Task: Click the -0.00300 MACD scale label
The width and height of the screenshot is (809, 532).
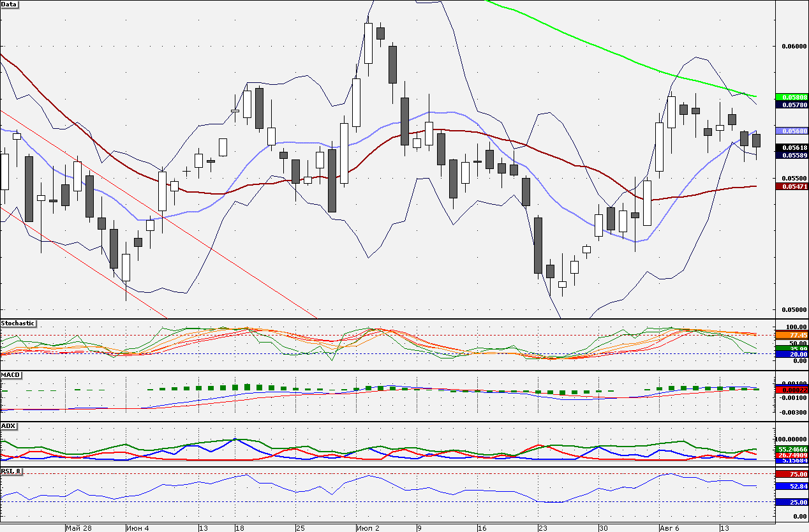Action: click(x=793, y=412)
